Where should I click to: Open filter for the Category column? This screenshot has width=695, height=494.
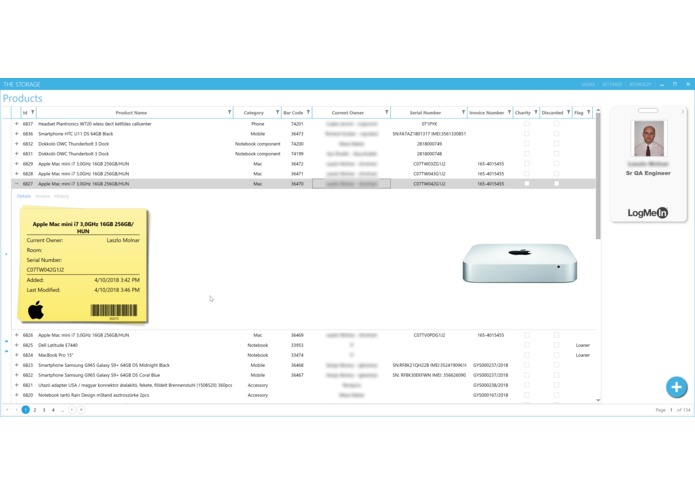(x=277, y=113)
